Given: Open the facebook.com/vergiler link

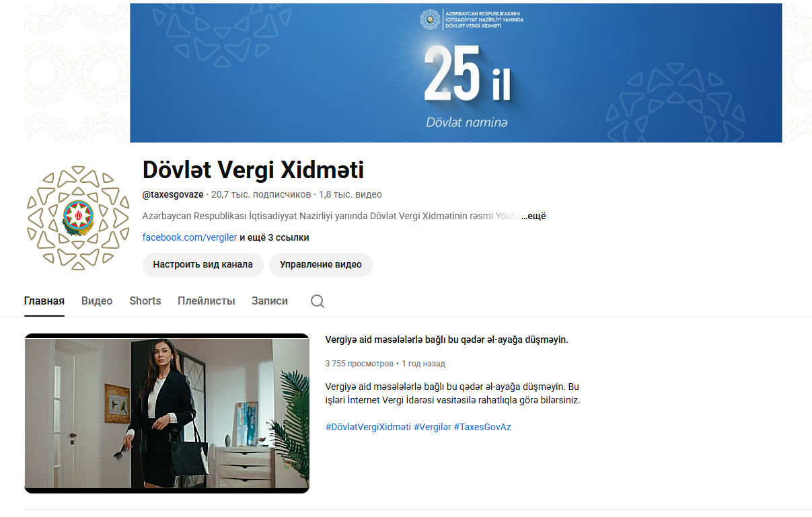Looking at the screenshot, I should [x=190, y=237].
